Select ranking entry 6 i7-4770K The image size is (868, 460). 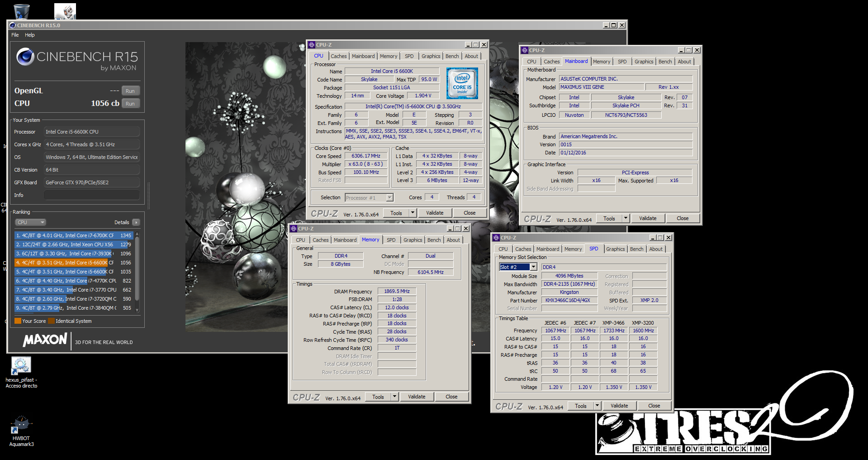coord(74,281)
